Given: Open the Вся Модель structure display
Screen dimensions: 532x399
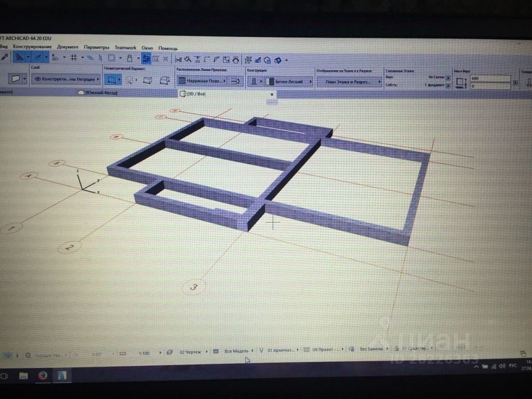Looking at the screenshot, I should [x=236, y=351].
